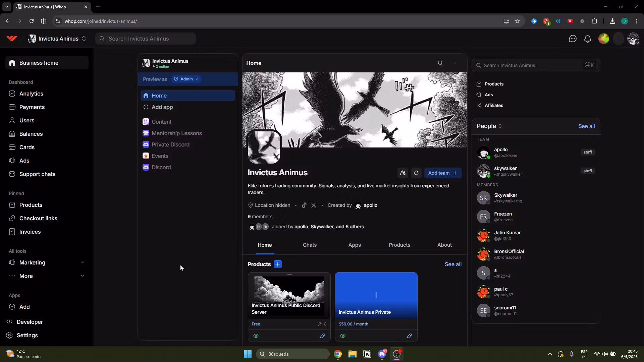Click the members icon beside Add team
This screenshot has height=362, width=644.
(403, 173)
